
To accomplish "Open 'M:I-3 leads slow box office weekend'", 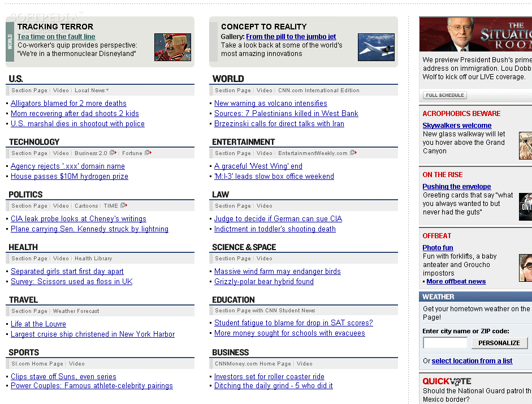I will tap(274, 176).
